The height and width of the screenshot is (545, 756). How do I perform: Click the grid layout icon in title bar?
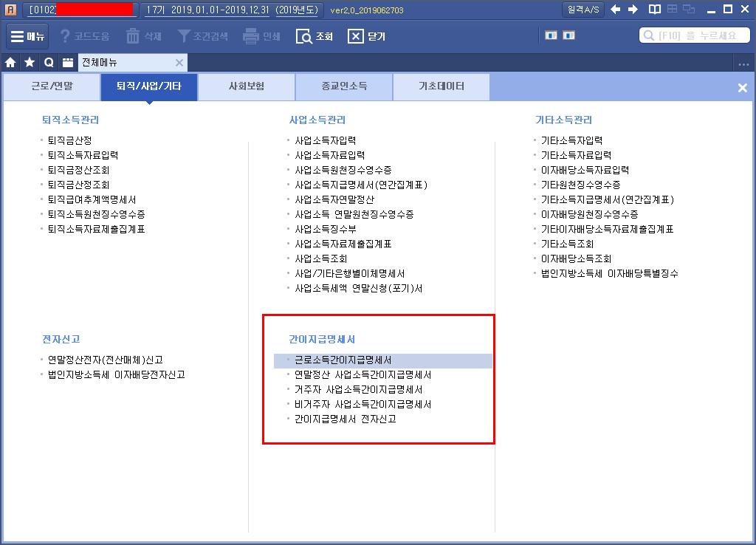click(672, 9)
